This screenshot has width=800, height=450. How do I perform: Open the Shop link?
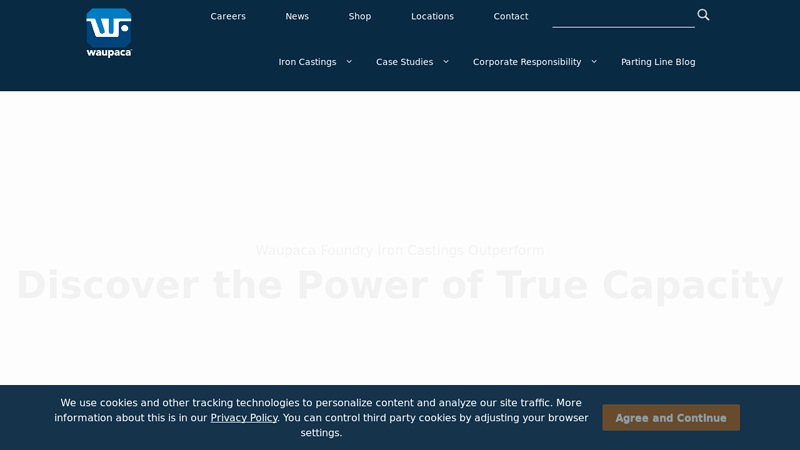point(360,16)
